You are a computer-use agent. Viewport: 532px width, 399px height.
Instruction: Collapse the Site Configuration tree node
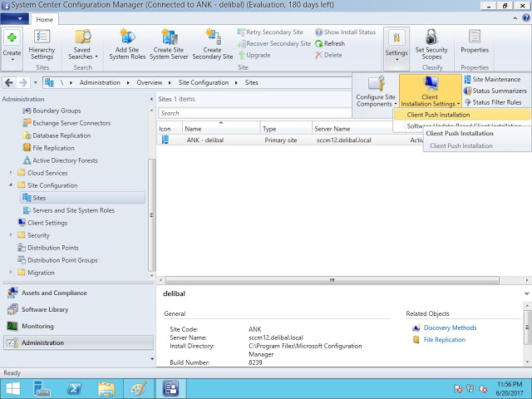pos(11,185)
